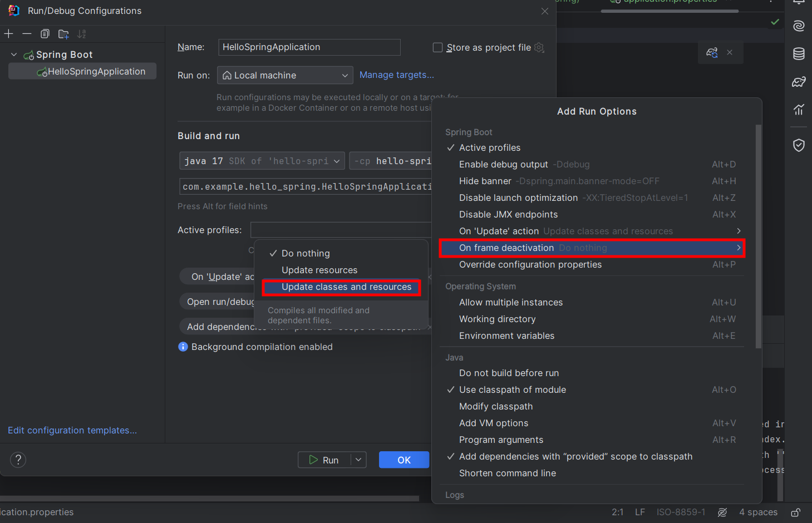The image size is (812, 523).
Task: Toggle Use classpath of module option
Action: pos(592,389)
